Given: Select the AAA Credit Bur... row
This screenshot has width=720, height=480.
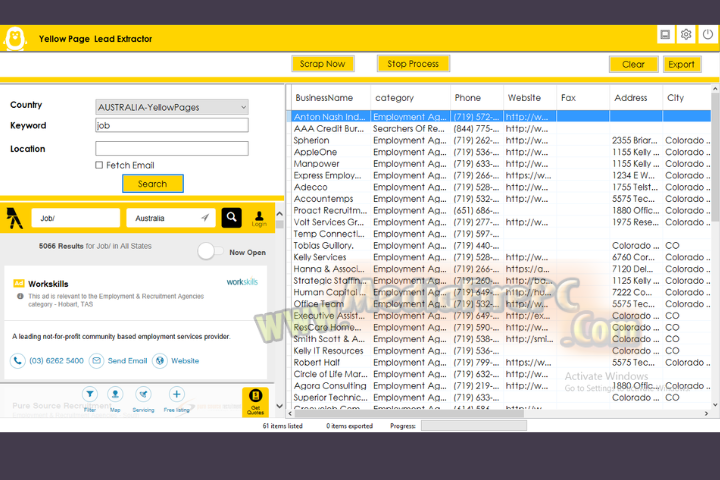Looking at the screenshot, I should [x=499, y=129].
